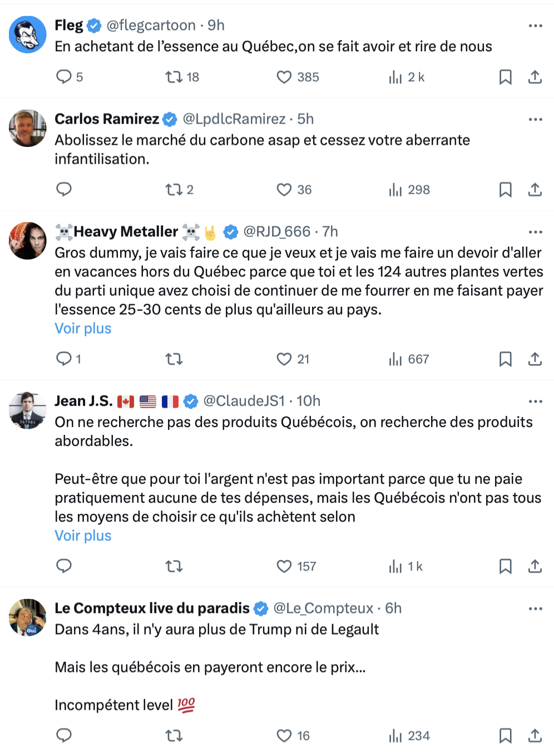554x756 pixels.
Task: Open the @flegcartoon profile handle
Action: click(x=151, y=26)
